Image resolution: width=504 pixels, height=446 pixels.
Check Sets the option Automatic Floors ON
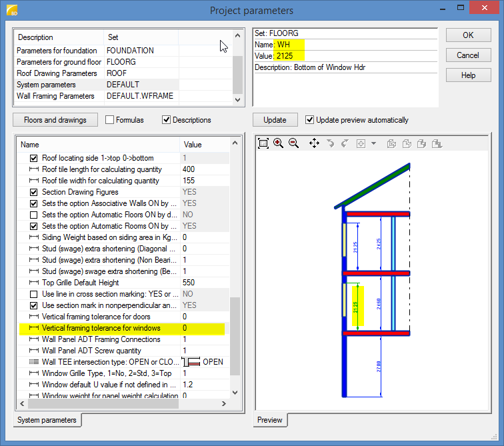[x=33, y=215]
